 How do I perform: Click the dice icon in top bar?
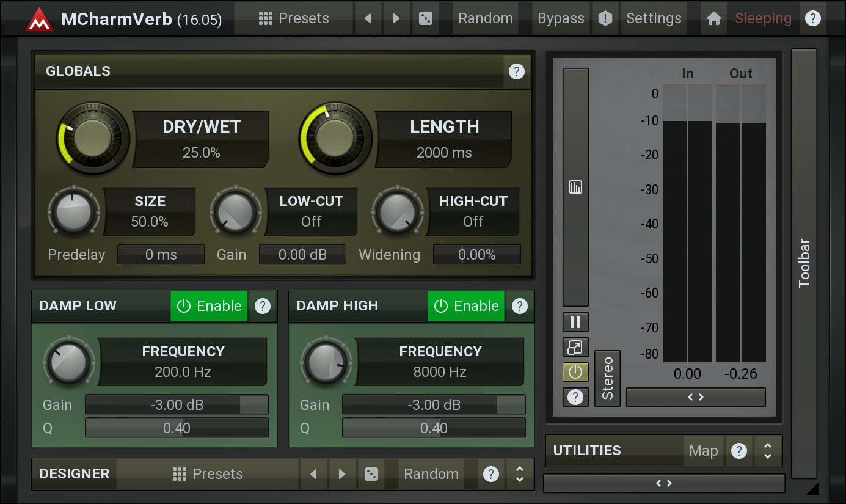click(x=425, y=18)
